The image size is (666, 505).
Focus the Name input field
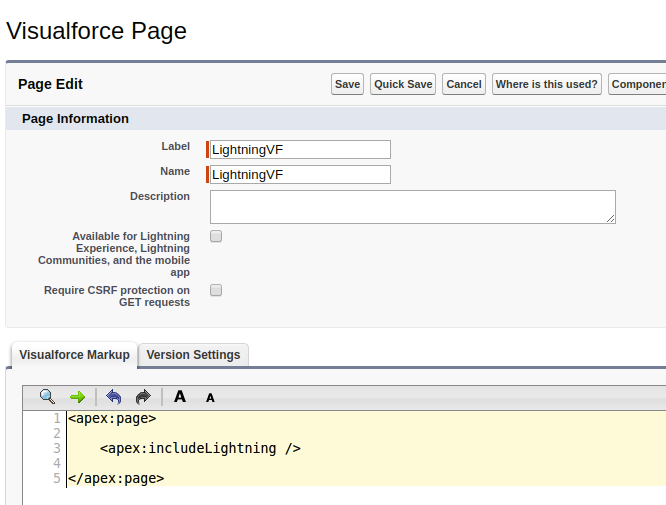pos(300,174)
